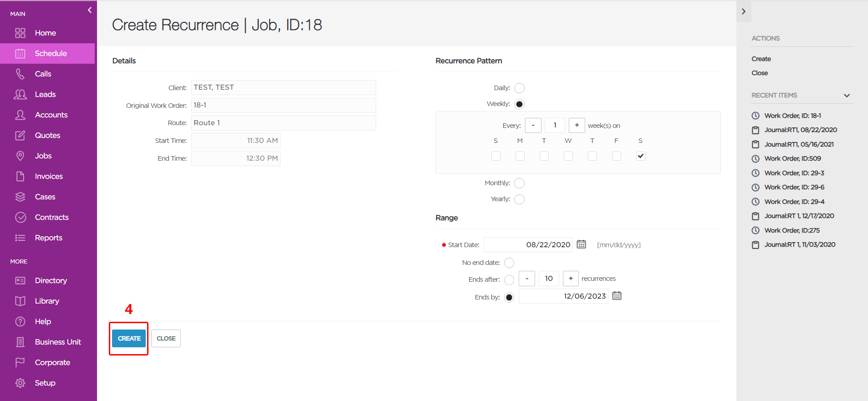
Task: Click the blue CREATE button
Action: pyautogui.click(x=129, y=338)
